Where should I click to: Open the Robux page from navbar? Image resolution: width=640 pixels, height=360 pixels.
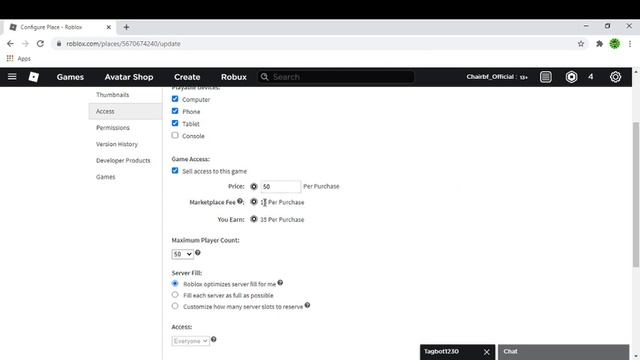pyautogui.click(x=233, y=77)
